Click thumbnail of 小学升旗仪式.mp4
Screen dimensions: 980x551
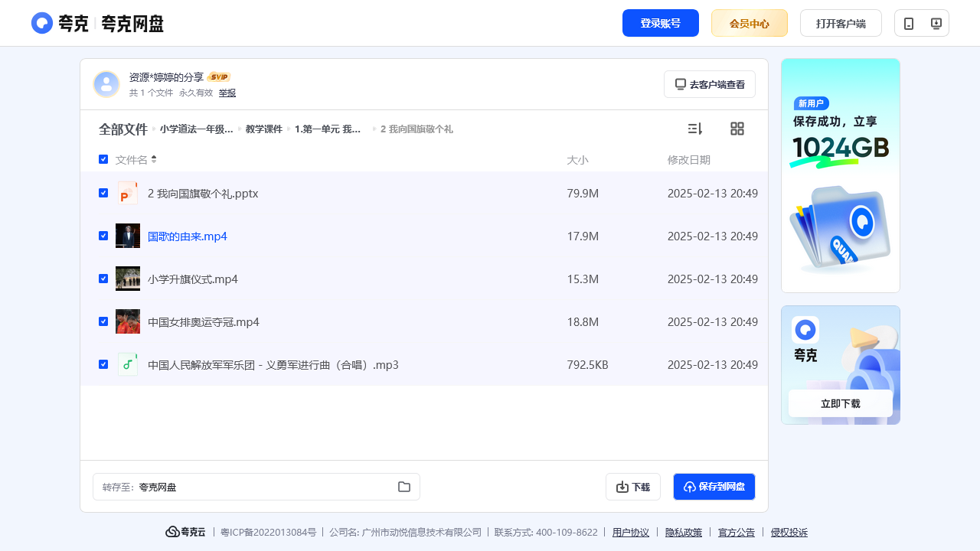click(128, 279)
